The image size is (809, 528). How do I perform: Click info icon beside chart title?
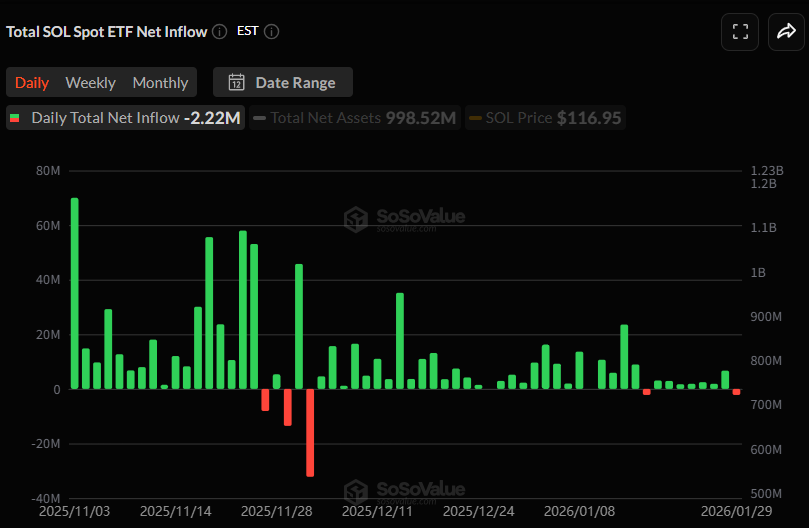pyautogui.click(x=220, y=32)
